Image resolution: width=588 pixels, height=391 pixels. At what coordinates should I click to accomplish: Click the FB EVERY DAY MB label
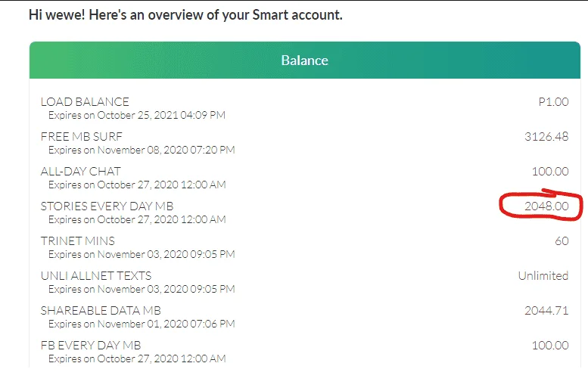coord(91,346)
